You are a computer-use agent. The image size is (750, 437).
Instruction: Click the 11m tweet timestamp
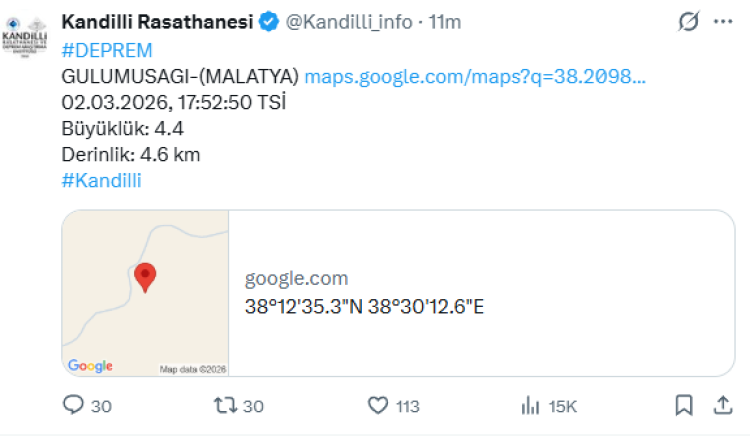pyautogui.click(x=445, y=22)
